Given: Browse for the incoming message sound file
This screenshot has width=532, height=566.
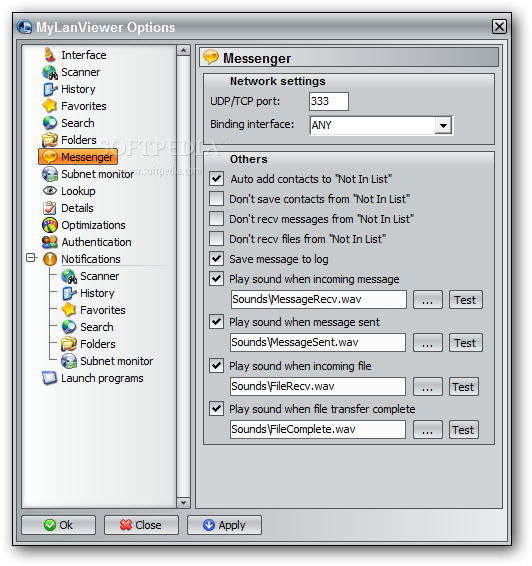Looking at the screenshot, I should 428,300.
